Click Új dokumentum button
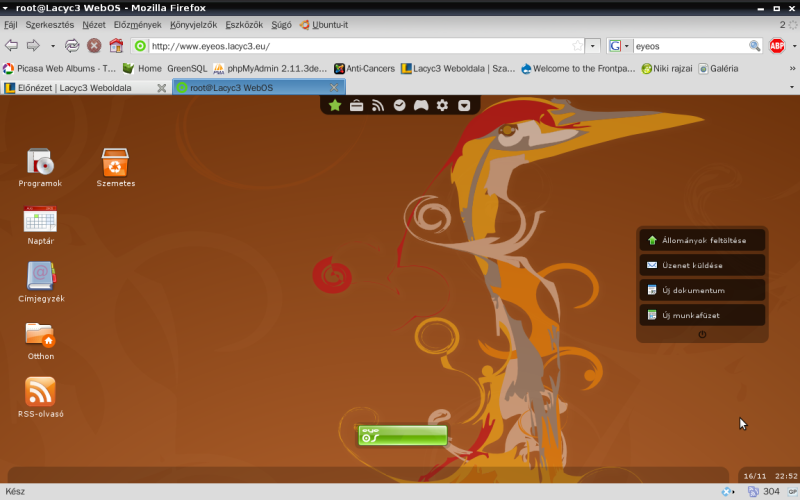This screenshot has width=800, height=500. click(702, 290)
